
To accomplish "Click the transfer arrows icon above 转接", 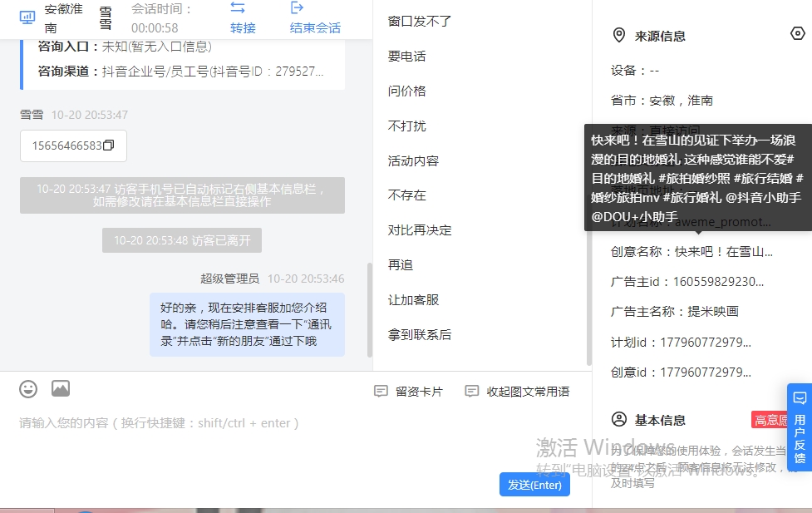I will tap(238, 7).
